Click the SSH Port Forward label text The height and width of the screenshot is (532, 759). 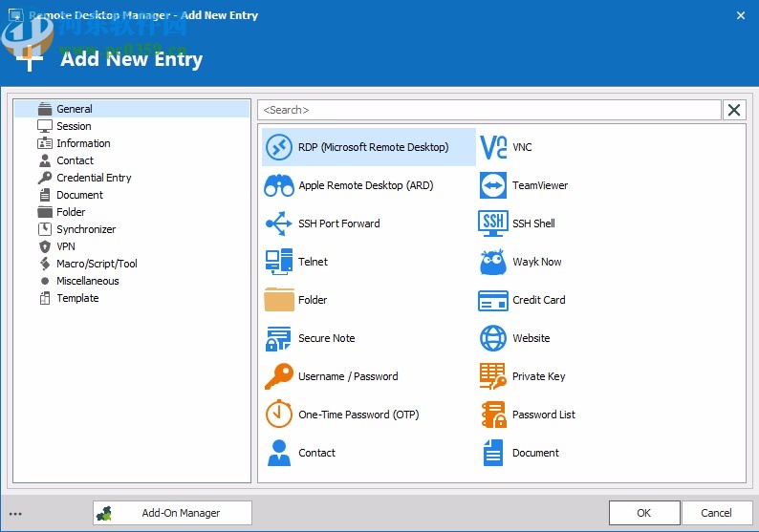coord(338,223)
